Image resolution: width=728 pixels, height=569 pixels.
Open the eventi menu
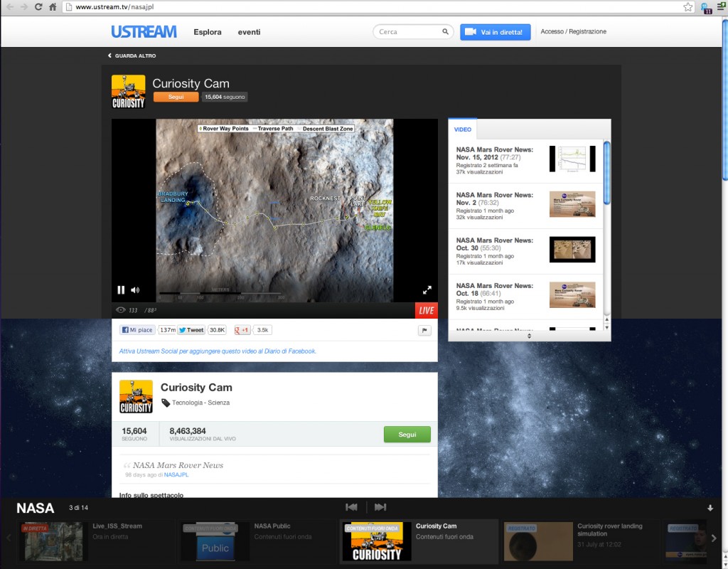pyautogui.click(x=250, y=32)
